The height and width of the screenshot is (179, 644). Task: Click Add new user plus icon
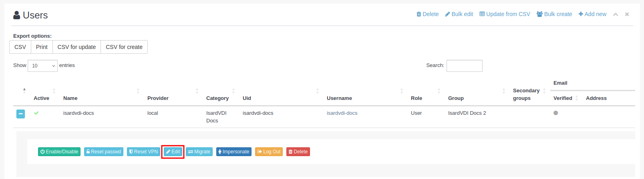[581, 14]
